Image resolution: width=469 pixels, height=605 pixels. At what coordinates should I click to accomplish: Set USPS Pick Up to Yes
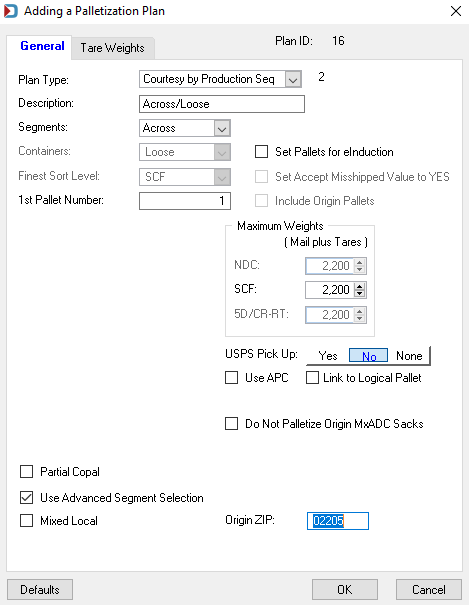click(x=328, y=355)
